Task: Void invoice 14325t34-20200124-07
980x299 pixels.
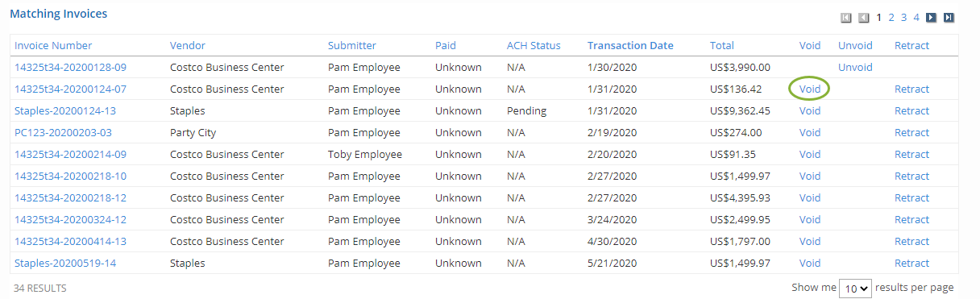Action: [810, 89]
